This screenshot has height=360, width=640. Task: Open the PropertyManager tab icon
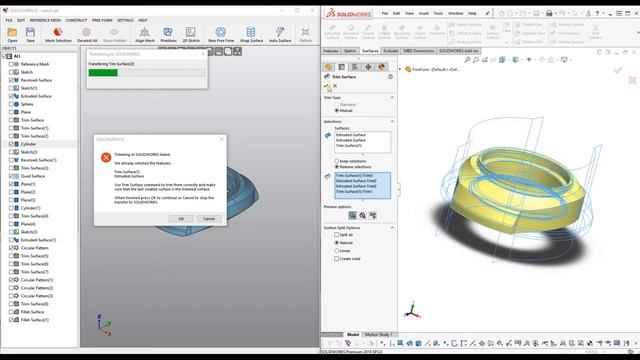pos(342,67)
